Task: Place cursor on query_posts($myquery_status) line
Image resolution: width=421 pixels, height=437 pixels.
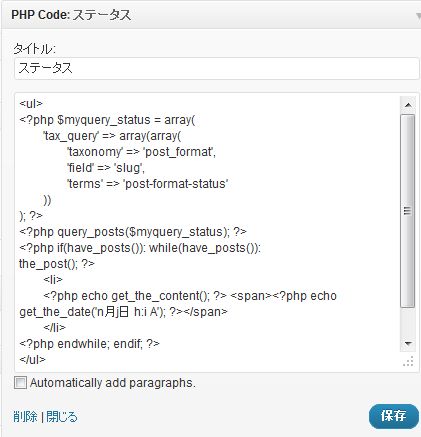Action: [133, 232]
